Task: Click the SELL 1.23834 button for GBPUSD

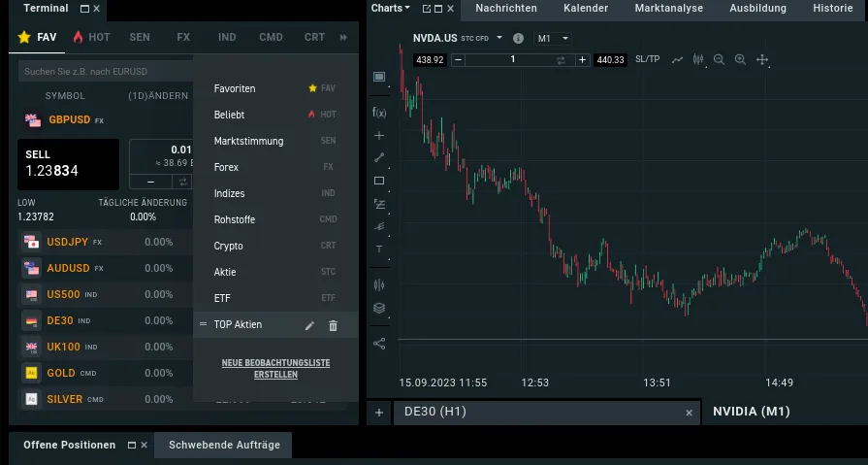Action: tap(69, 165)
